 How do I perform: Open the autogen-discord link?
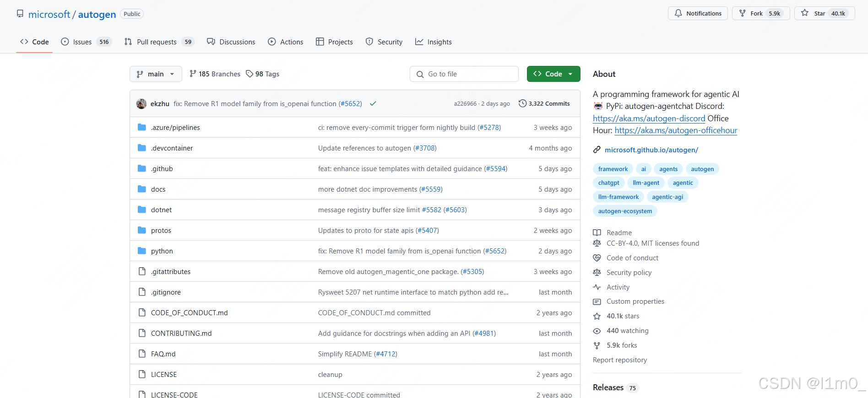point(649,118)
